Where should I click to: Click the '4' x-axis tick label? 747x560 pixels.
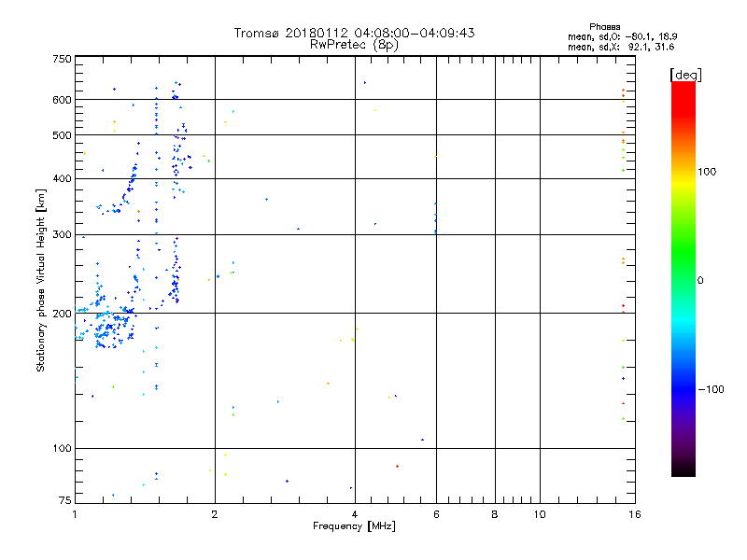(x=355, y=514)
